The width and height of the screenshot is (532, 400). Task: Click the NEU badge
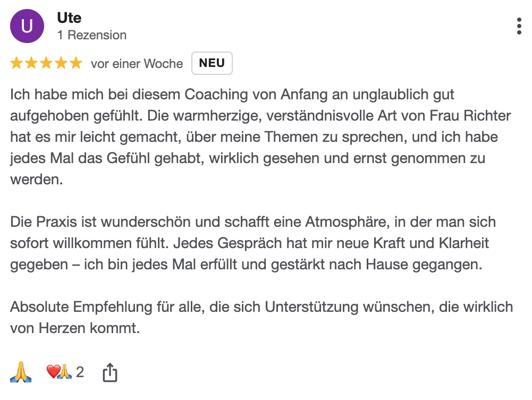pos(212,63)
